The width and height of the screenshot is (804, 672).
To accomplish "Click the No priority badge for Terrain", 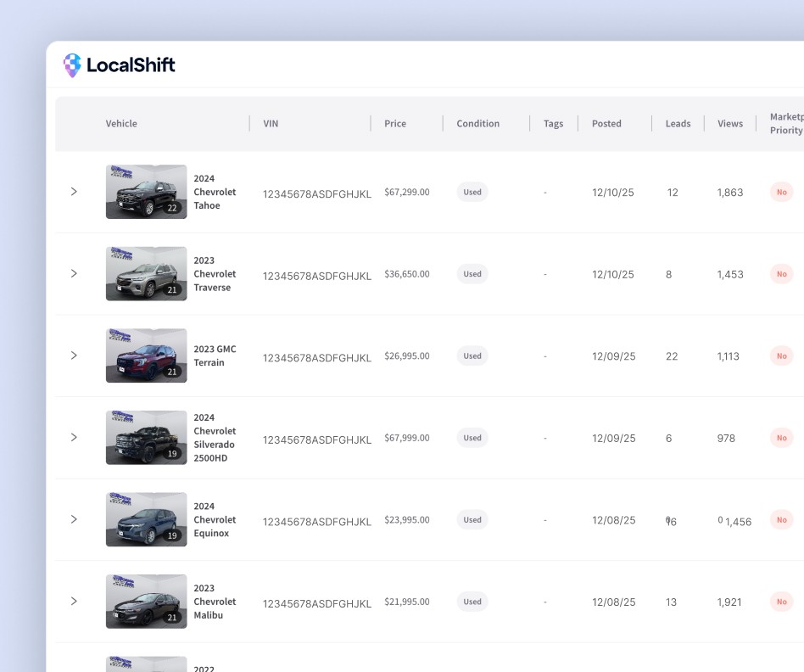I will (781, 356).
